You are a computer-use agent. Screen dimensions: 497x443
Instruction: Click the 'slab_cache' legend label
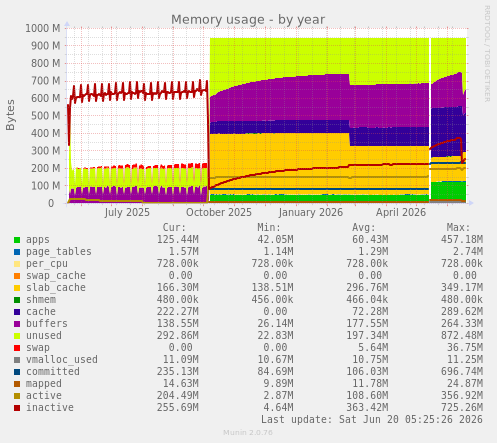pyautogui.click(x=56, y=288)
